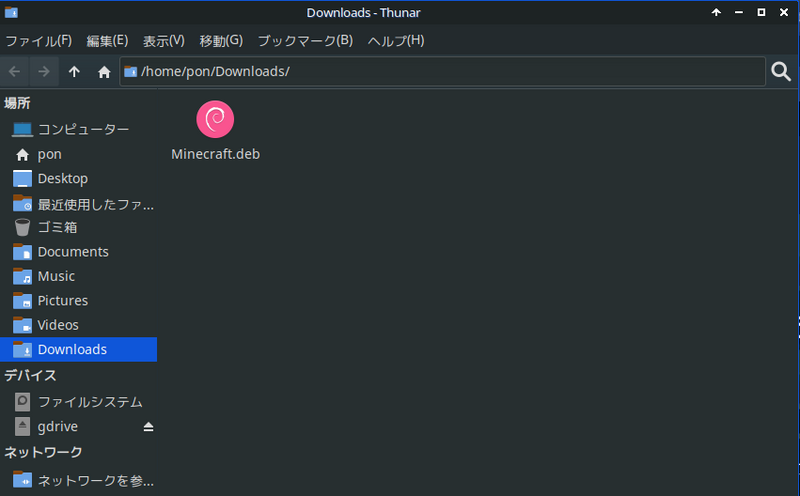Click the Videos folder icon
This screenshot has width=800, height=496.
[22, 325]
